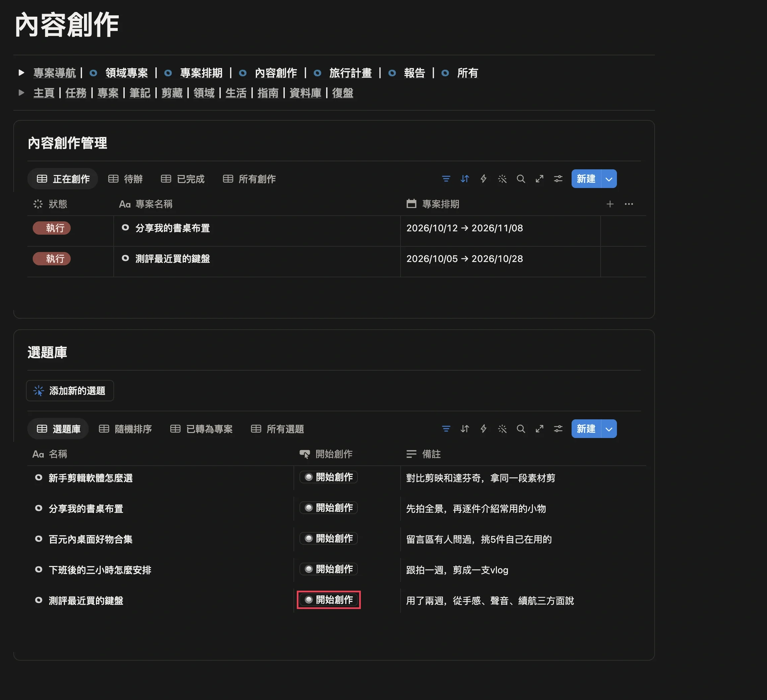The height and width of the screenshot is (700, 767).
Task: Open dropdown arrow next to 新建 in 選題庫
Action: pyautogui.click(x=609, y=429)
